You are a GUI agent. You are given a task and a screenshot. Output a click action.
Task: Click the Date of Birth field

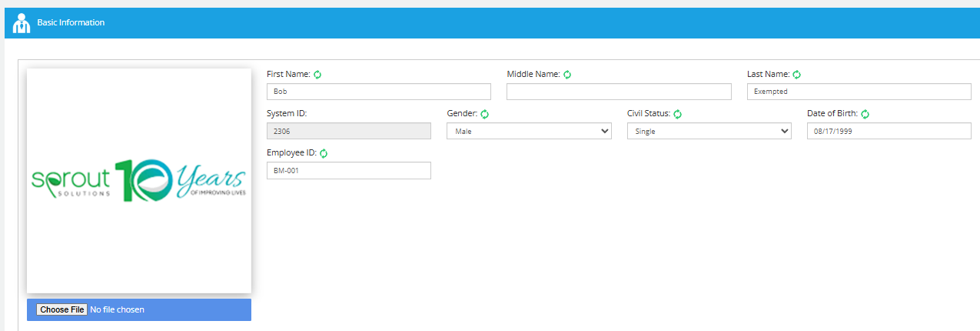(x=889, y=131)
